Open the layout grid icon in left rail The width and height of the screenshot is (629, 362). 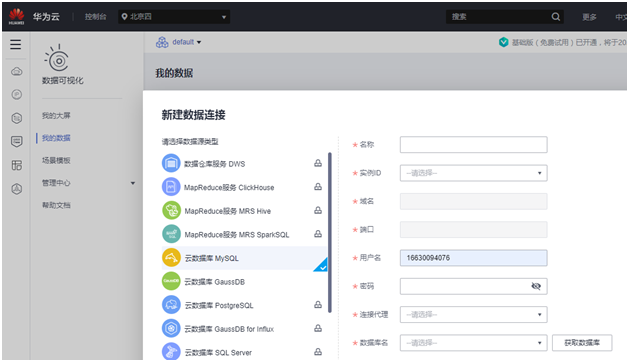(x=16, y=165)
